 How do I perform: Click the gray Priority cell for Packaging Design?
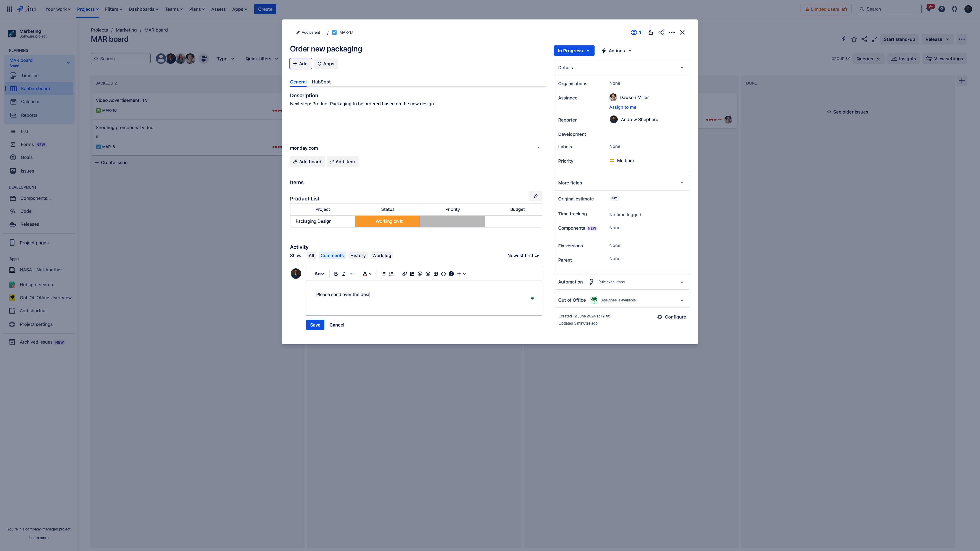(452, 221)
